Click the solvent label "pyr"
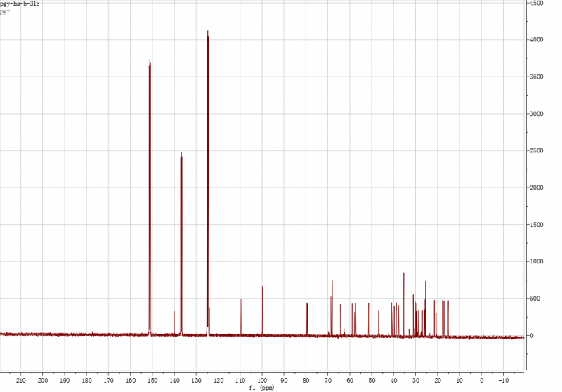Image resolution: width=562 pixels, height=392 pixels. click(x=5, y=11)
